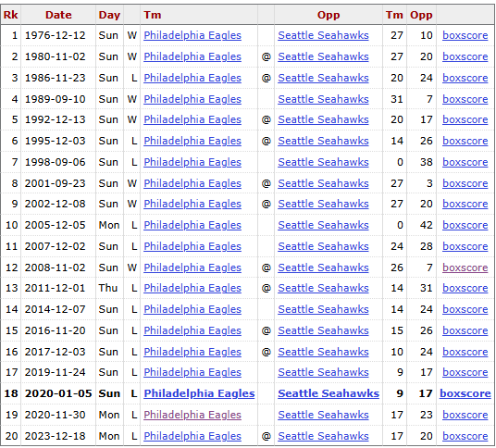Sort by the Rk column header
Viewport: 496px width, 448px height.
[11, 15]
